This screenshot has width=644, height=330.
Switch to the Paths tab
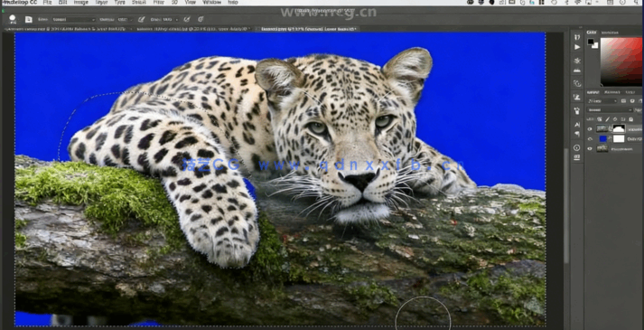(x=630, y=92)
